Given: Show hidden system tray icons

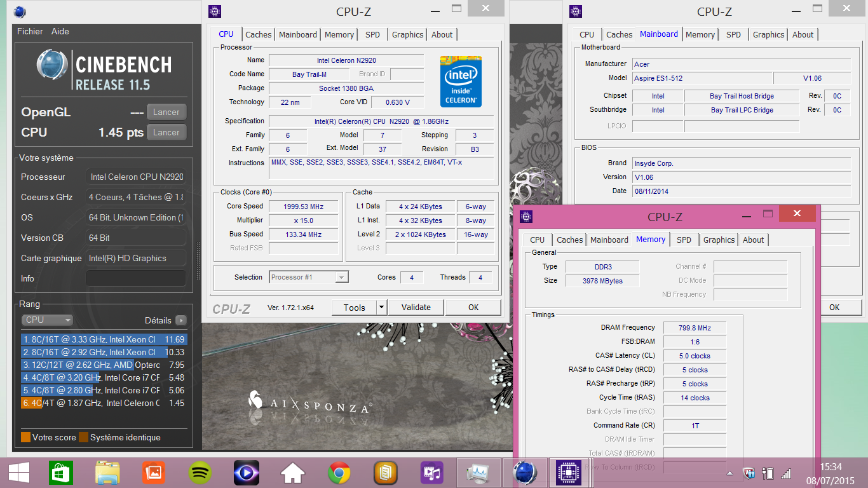Looking at the screenshot, I should coord(729,473).
